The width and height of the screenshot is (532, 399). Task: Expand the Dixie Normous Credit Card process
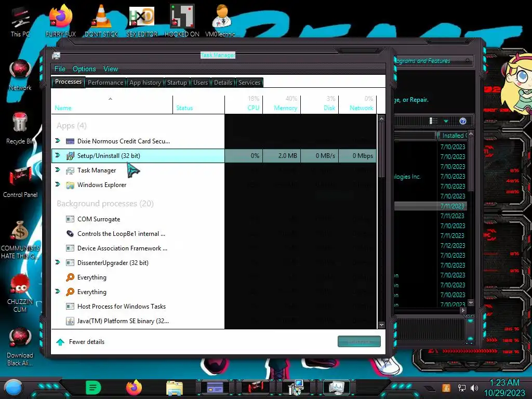(58, 140)
